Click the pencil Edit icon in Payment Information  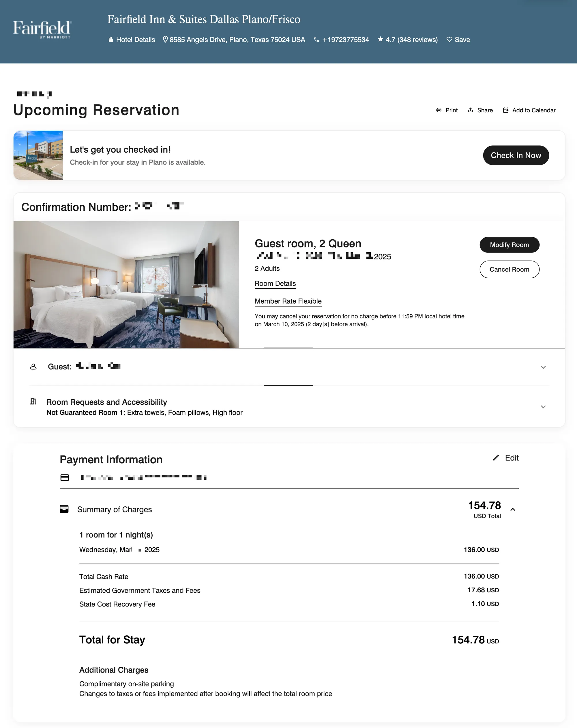point(496,458)
